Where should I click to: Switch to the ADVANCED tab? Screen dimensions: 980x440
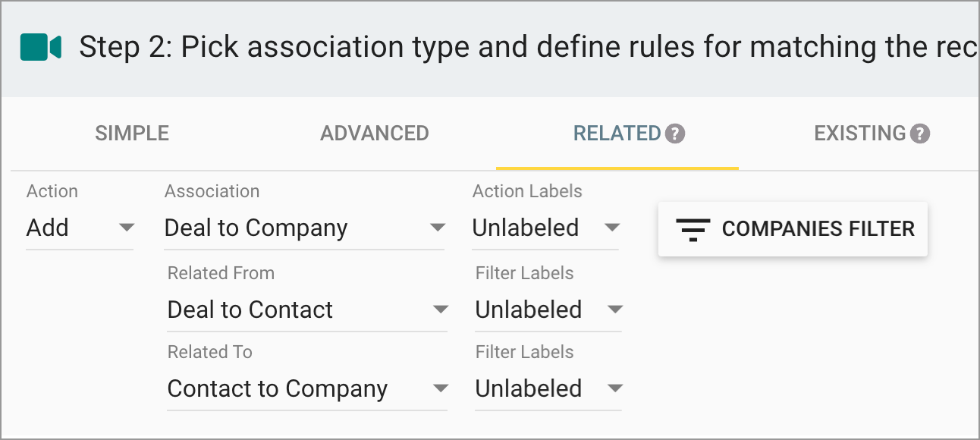coord(374,133)
